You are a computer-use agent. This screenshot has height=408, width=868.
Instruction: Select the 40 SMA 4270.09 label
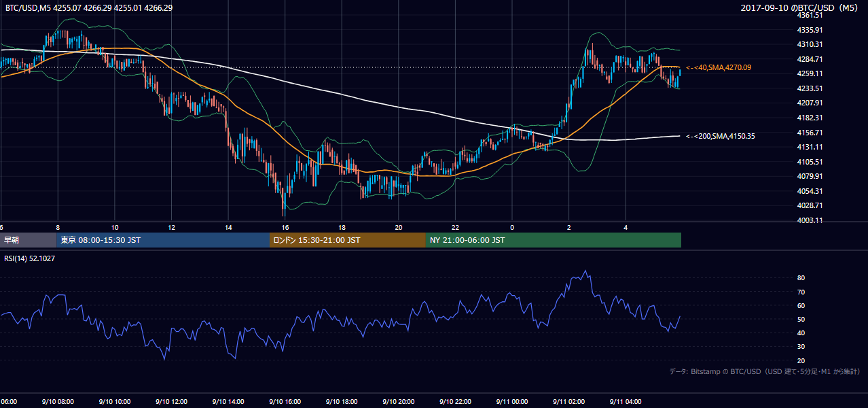[x=720, y=67]
